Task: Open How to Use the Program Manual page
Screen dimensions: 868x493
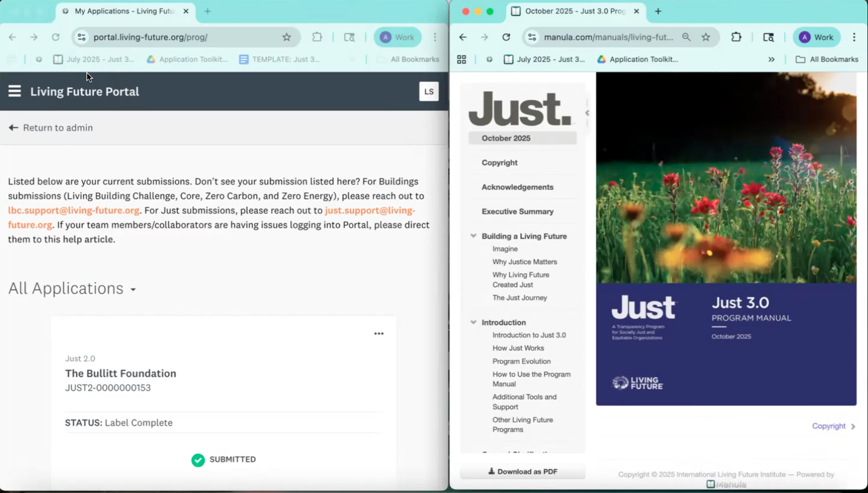Action: pyautogui.click(x=531, y=379)
